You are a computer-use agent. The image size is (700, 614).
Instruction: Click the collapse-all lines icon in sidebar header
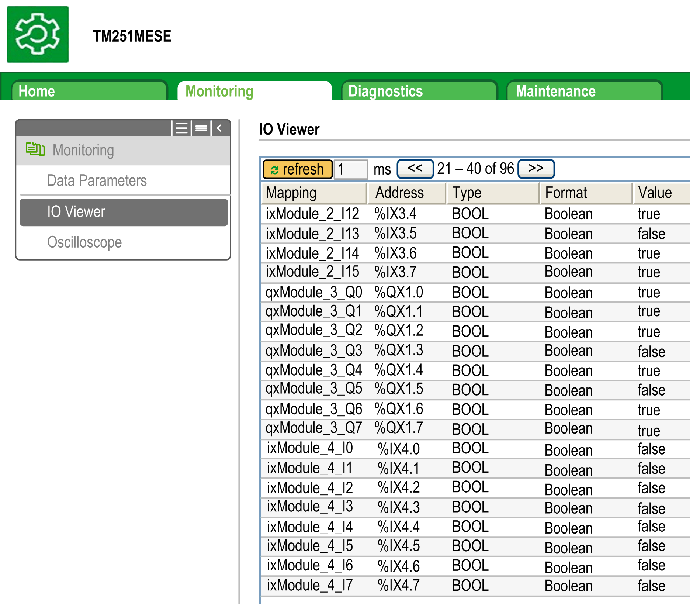coord(201,128)
